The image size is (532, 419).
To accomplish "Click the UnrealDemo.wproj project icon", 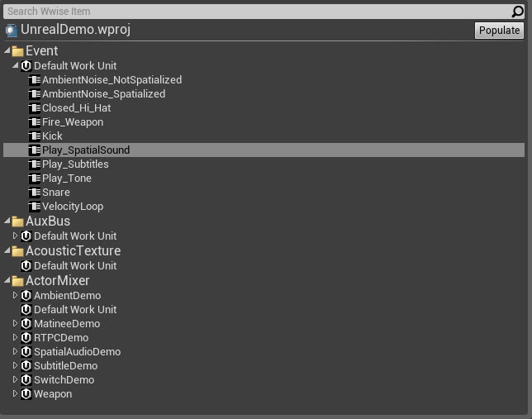I will point(12,31).
